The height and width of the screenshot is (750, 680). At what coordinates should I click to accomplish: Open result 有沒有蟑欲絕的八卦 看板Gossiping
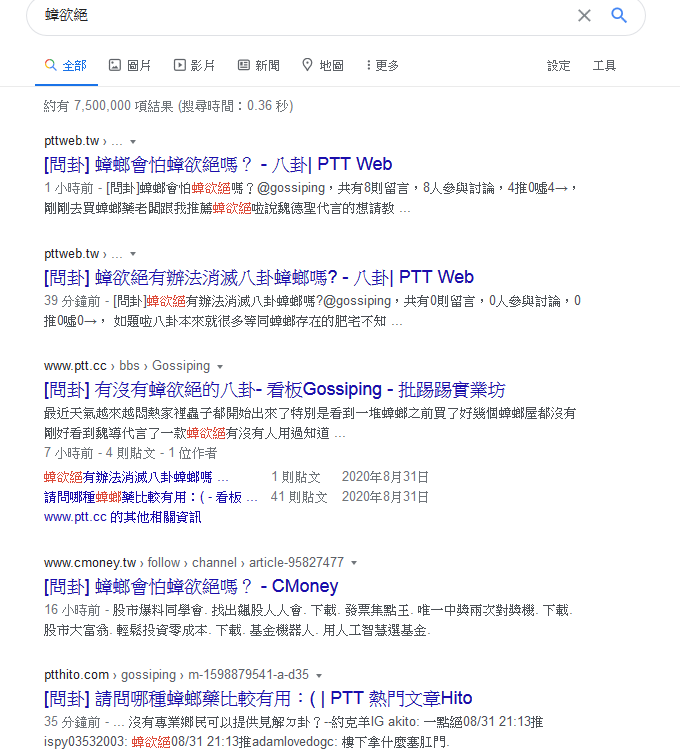tap(274, 390)
